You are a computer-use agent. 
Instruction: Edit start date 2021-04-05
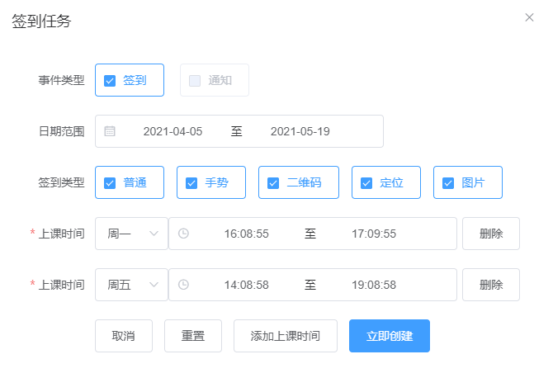[x=173, y=131]
